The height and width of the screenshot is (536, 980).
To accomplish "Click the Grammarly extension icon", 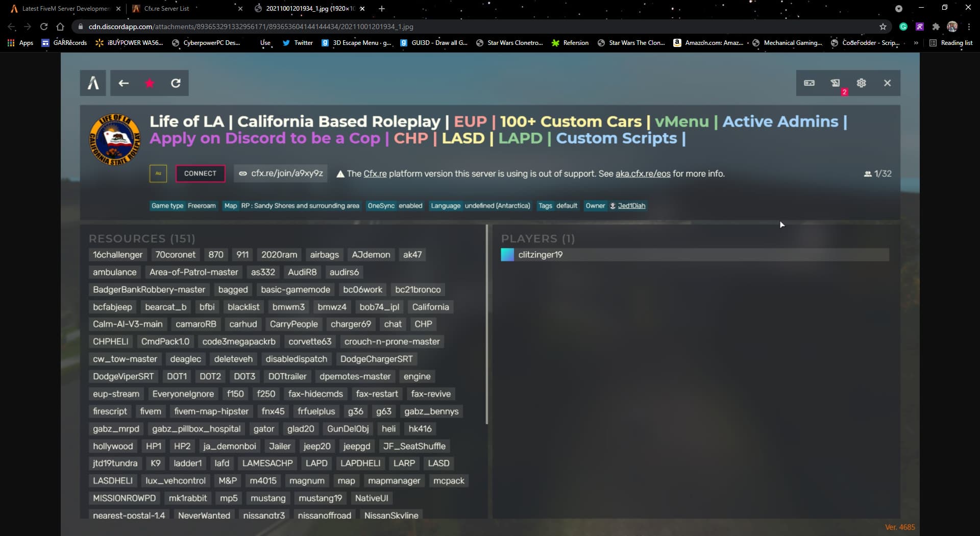I will pos(903,27).
